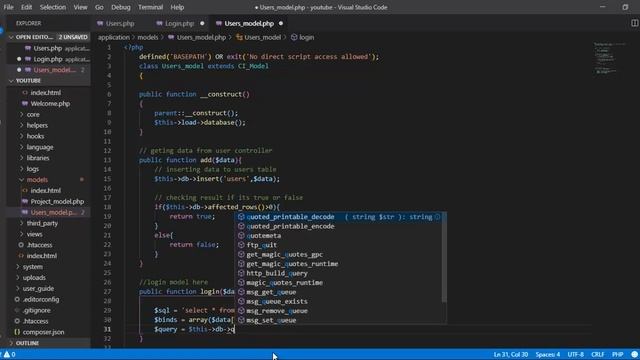
Task: Open the Go menu
Action: coord(99,7)
